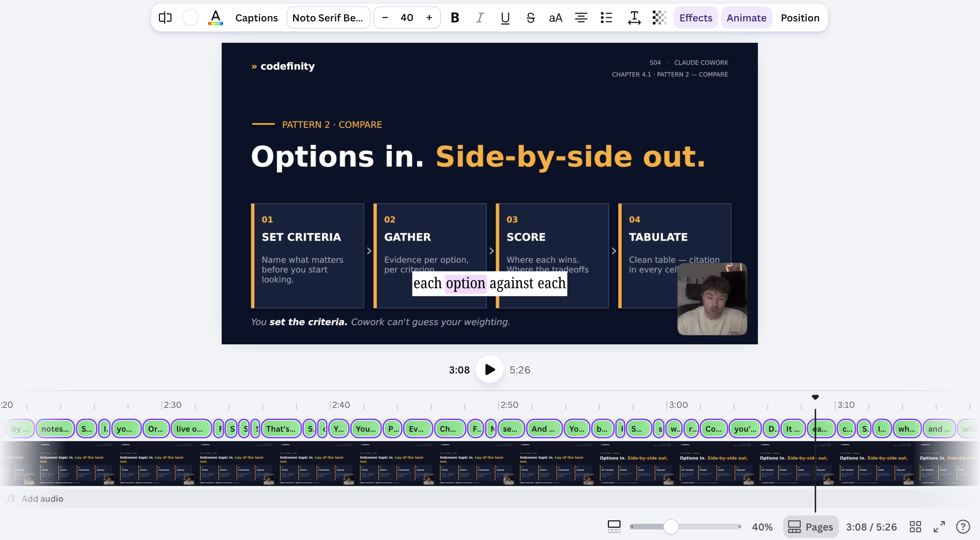The height and width of the screenshot is (540, 980).
Task: Open the text color picker icon
Action: [215, 18]
